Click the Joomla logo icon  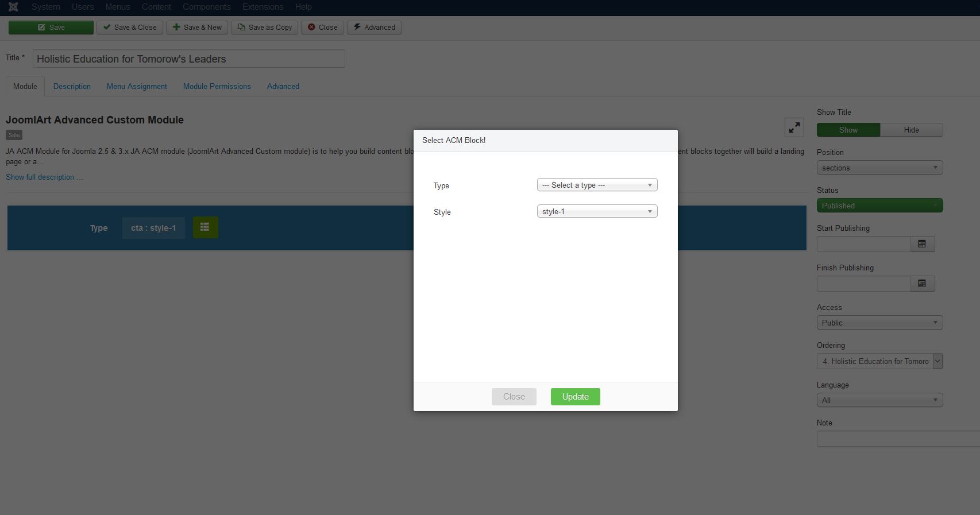pos(13,7)
